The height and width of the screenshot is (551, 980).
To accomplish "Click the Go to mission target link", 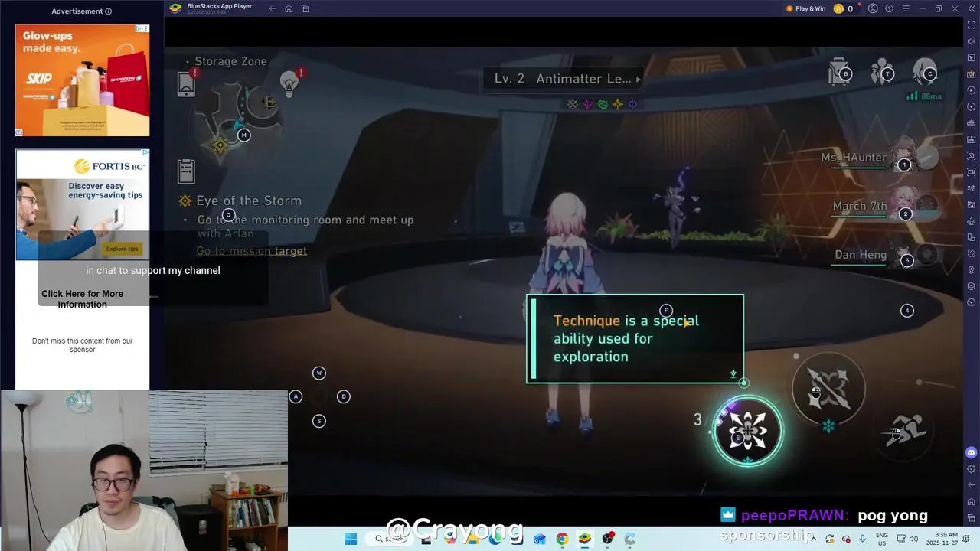I will click(251, 251).
